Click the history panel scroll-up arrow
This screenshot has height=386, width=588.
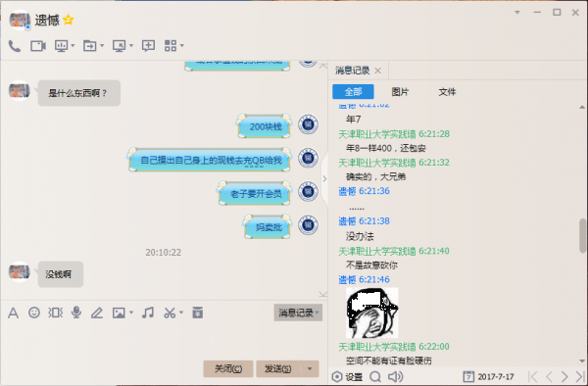[x=582, y=108]
